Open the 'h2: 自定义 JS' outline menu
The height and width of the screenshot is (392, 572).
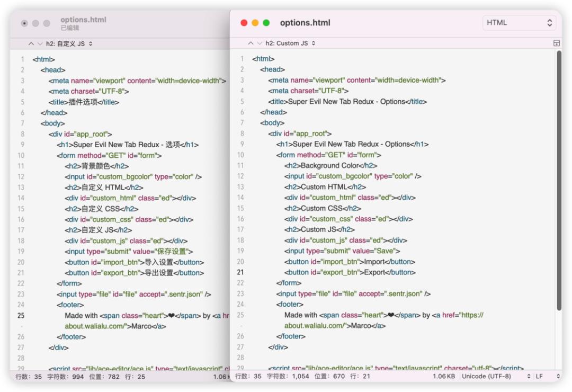(69, 44)
